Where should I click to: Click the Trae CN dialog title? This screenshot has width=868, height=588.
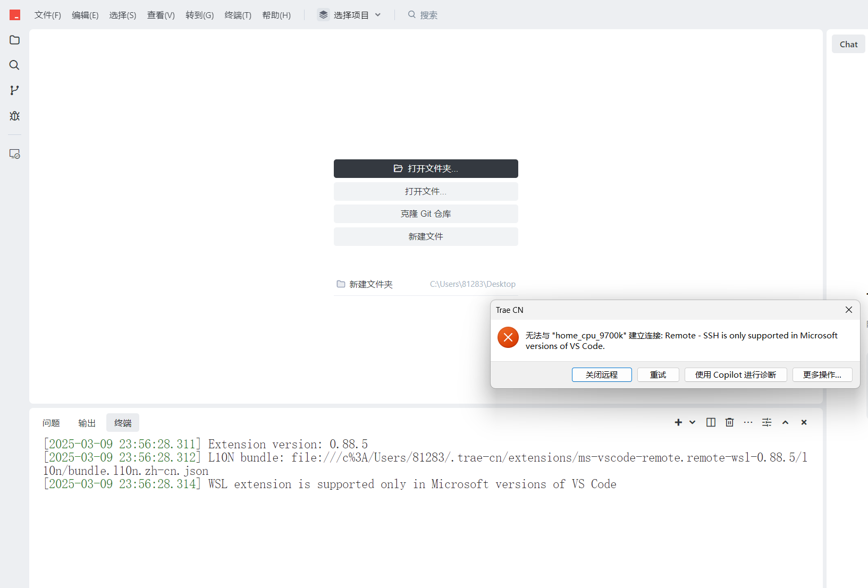[510, 310]
